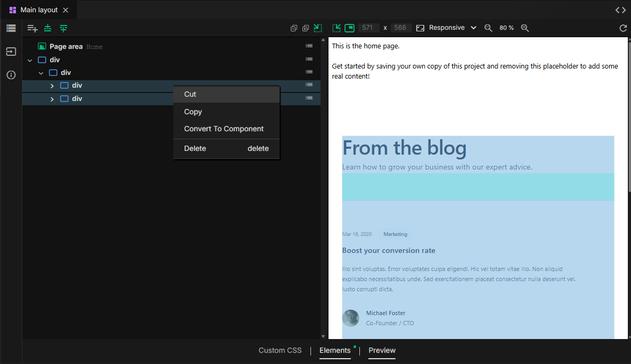Click the Michael Foster author name
Image resolution: width=631 pixels, height=364 pixels.
pos(385,313)
